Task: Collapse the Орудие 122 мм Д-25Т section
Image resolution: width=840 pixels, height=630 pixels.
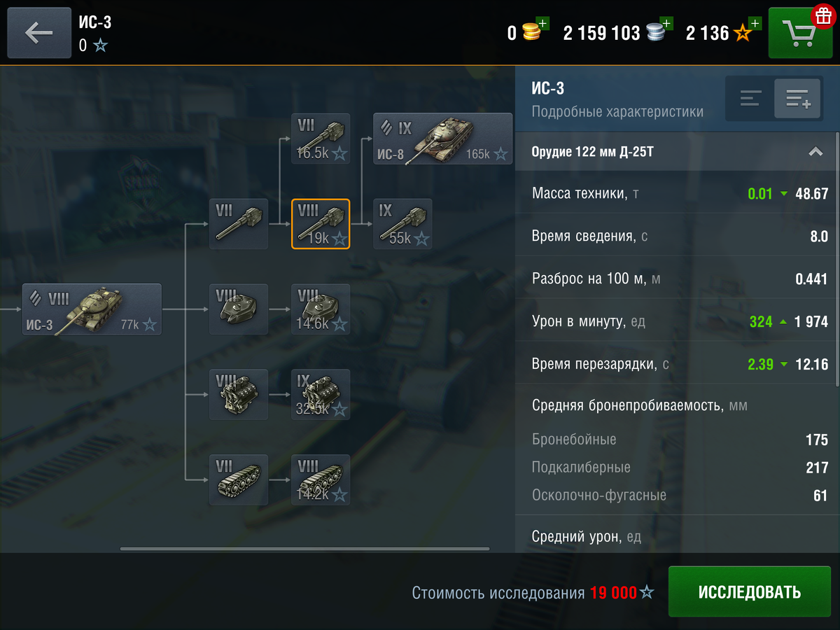Action: (x=815, y=152)
